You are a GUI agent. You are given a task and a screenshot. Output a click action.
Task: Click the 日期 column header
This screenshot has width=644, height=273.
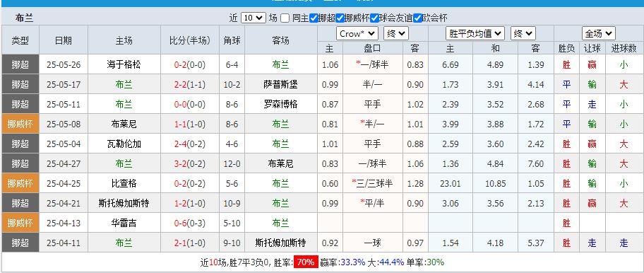click(x=64, y=40)
